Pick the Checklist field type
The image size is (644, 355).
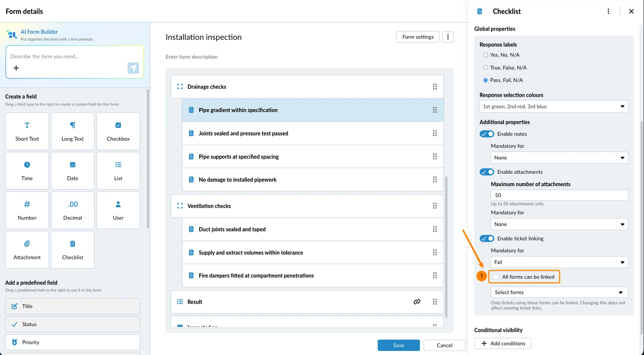pyautogui.click(x=72, y=250)
